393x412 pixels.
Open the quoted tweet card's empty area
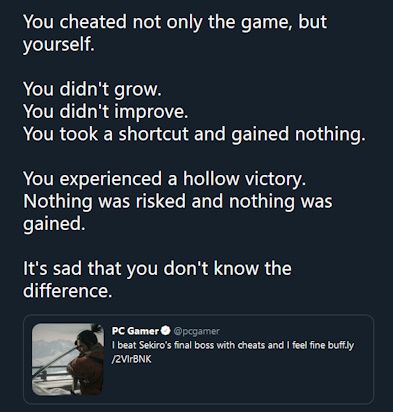click(250, 382)
